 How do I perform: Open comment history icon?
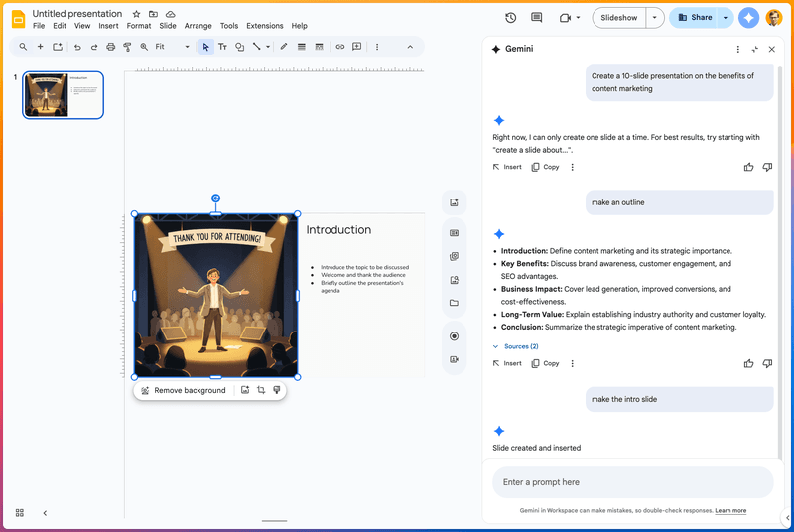click(537, 18)
